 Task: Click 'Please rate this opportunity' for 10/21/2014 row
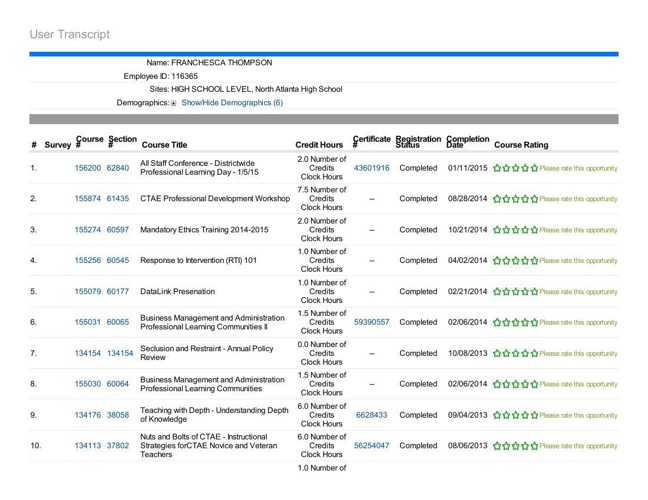coord(578,230)
